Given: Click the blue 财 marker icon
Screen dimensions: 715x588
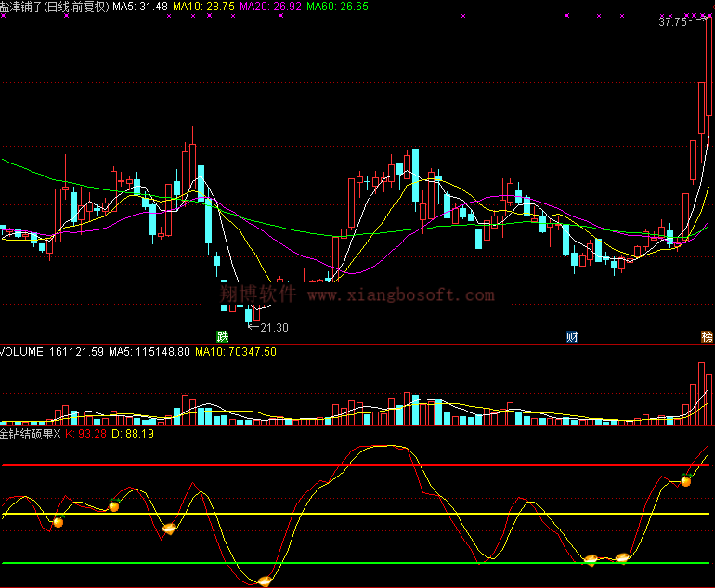Looking at the screenshot, I should point(572,337).
